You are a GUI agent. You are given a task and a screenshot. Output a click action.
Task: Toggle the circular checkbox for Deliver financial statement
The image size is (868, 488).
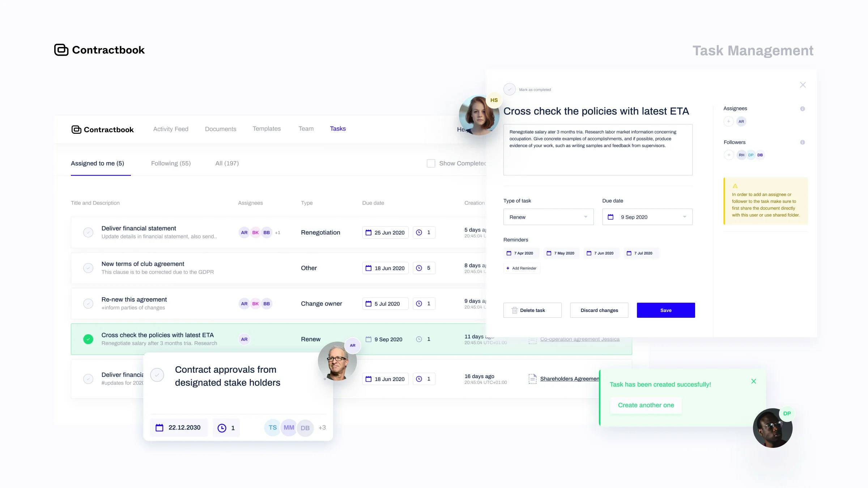pos(88,232)
